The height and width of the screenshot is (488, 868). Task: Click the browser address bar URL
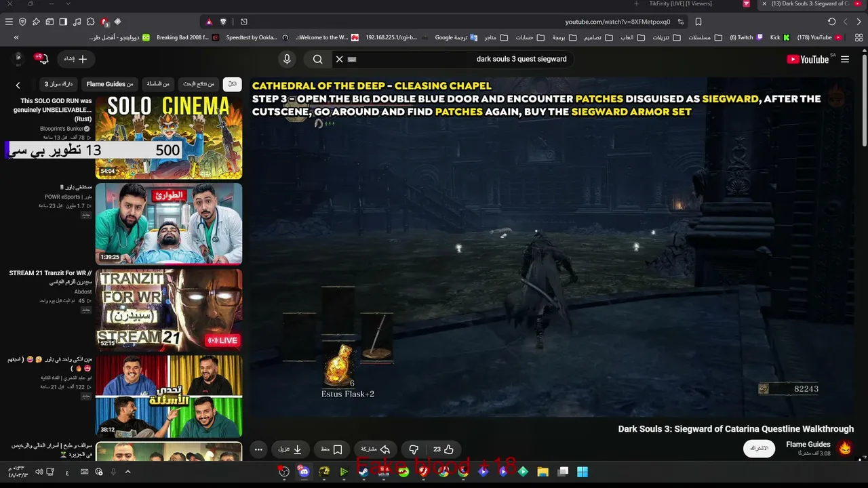[618, 22]
